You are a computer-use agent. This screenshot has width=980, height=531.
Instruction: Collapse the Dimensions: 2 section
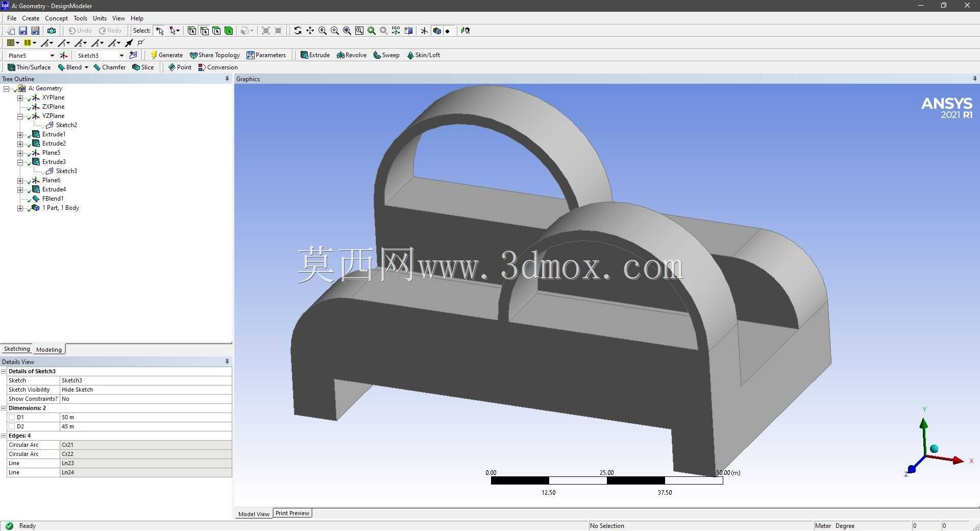click(4, 408)
